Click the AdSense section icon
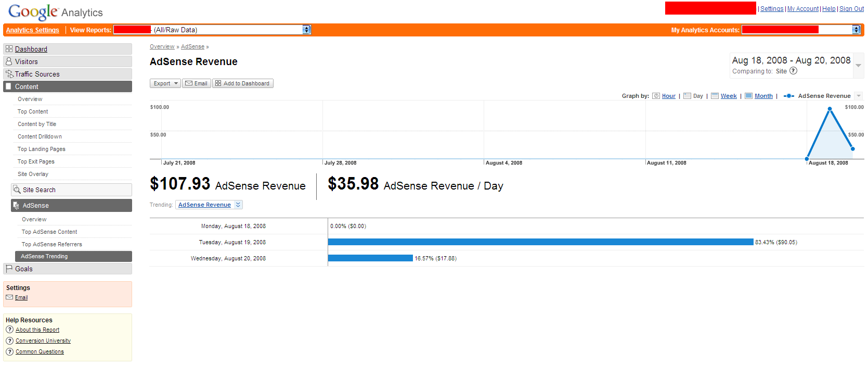Screen dimensions: 868x390 coord(16,206)
